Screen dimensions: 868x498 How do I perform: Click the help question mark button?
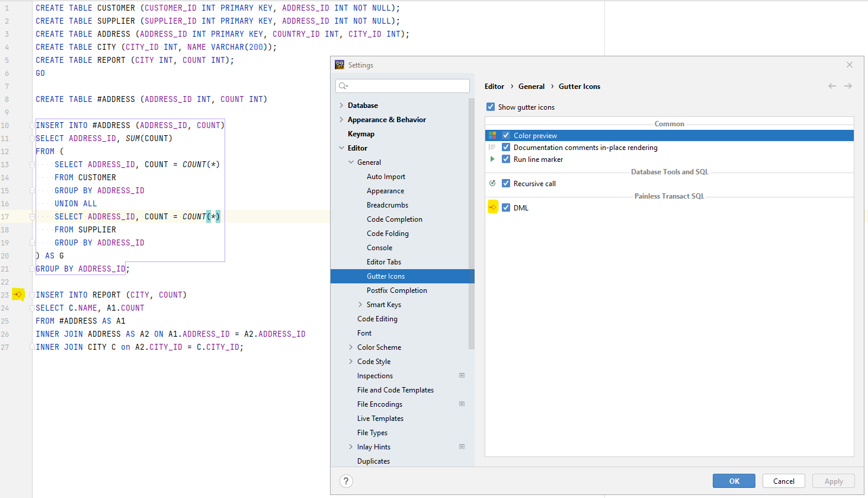(347, 481)
